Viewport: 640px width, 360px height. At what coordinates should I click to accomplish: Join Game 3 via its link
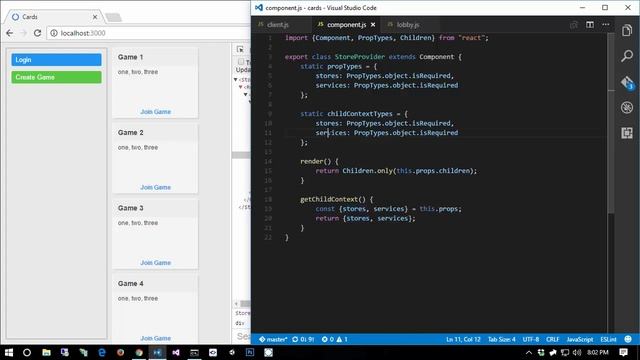pos(156,262)
